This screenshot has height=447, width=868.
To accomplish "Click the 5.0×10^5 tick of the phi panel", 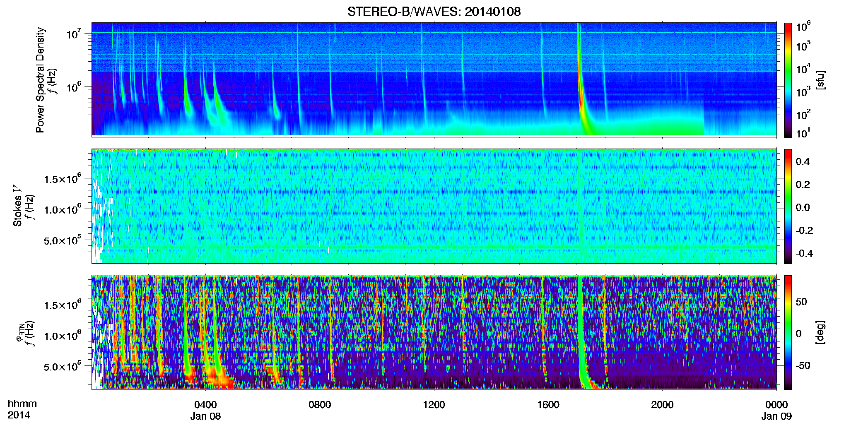I will coord(62,366).
